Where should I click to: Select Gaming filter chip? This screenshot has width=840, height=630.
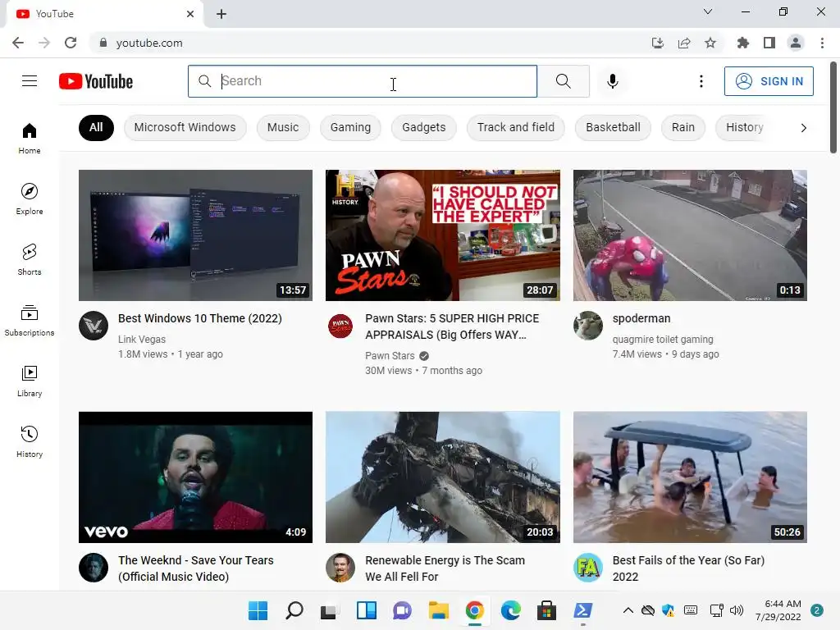click(x=350, y=127)
